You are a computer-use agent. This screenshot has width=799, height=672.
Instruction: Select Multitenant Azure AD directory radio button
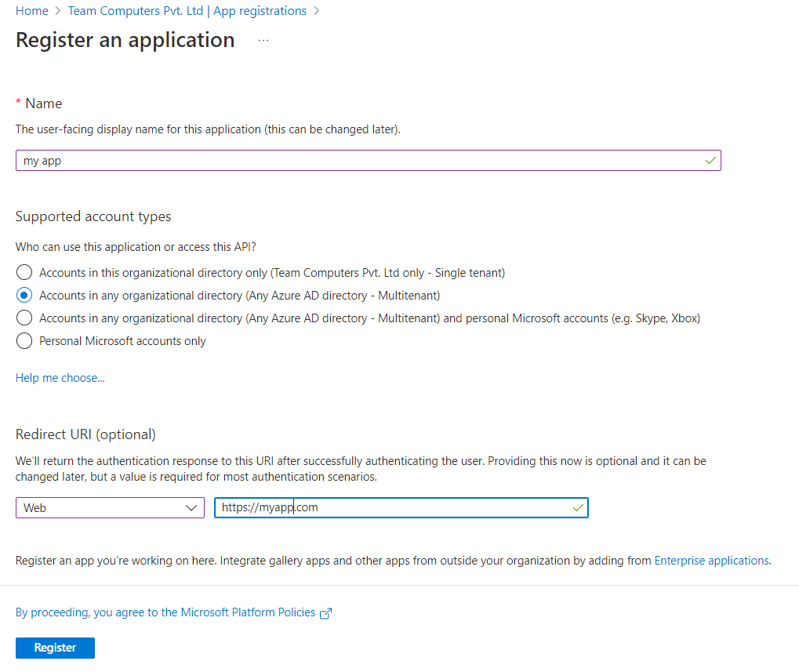24,296
